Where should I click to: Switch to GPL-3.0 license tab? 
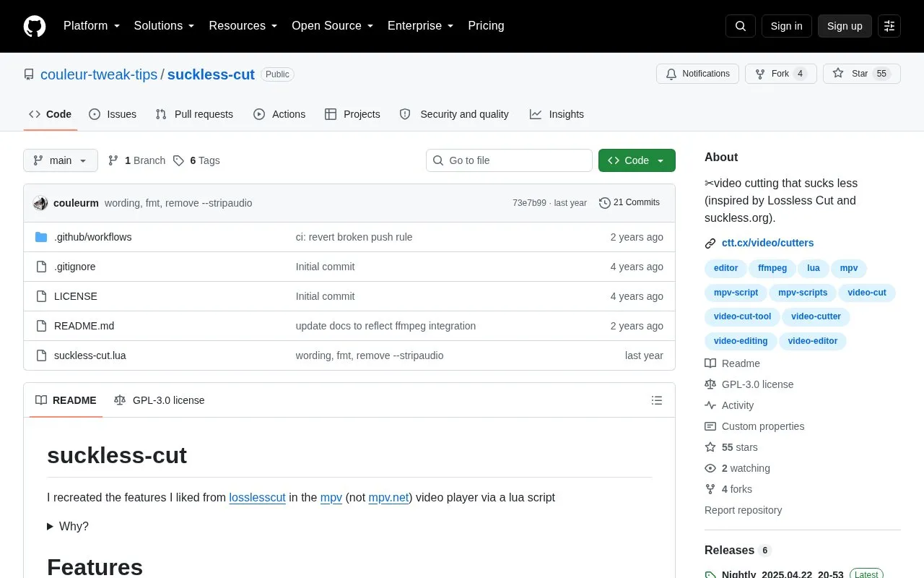tap(160, 400)
